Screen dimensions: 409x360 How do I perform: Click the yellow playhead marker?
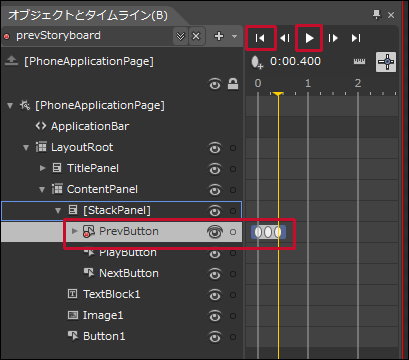coord(278,94)
